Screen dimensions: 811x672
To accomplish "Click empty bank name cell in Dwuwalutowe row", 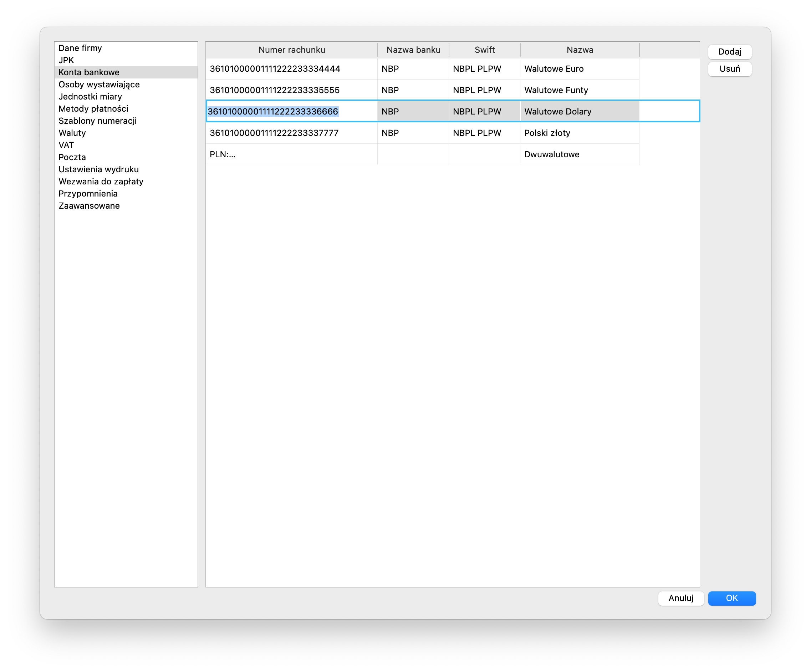I will coord(413,154).
